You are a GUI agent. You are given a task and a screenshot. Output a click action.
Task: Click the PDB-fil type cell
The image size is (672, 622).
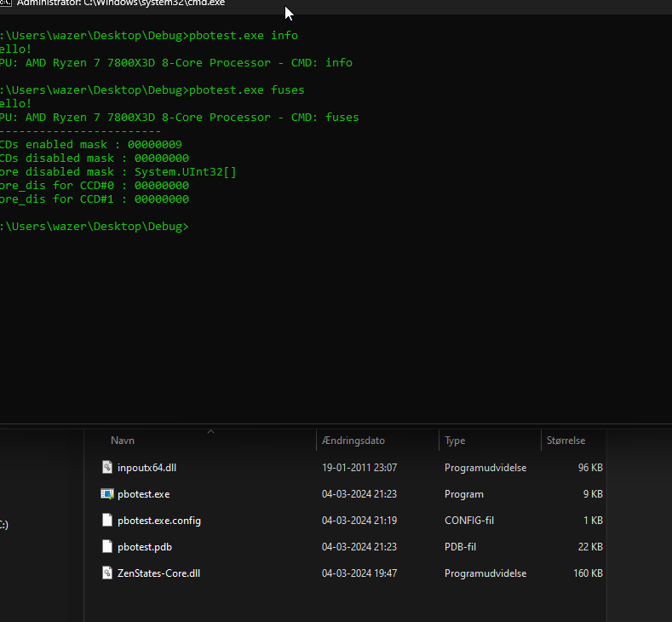coord(460,546)
